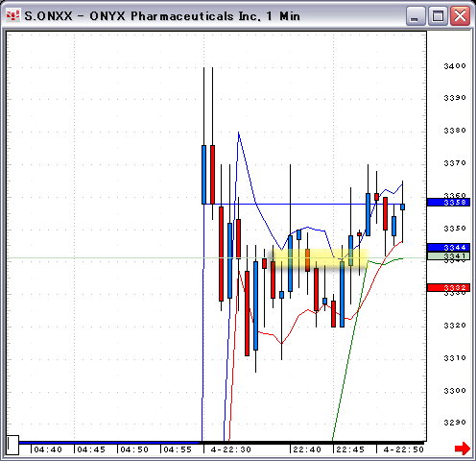Click the 04:50 time axis label
476x461 pixels.
(134, 449)
